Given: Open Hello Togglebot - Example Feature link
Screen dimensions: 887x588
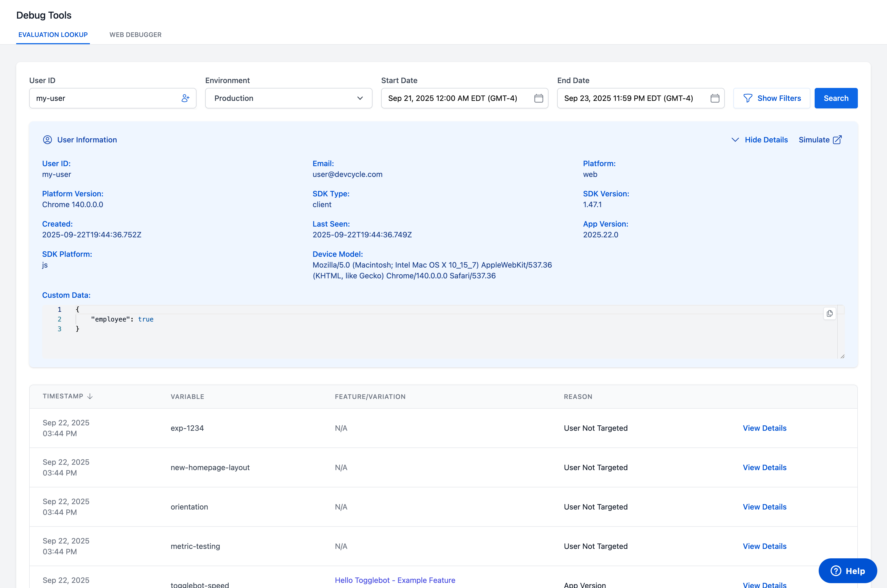Looking at the screenshot, I should 395,580.
